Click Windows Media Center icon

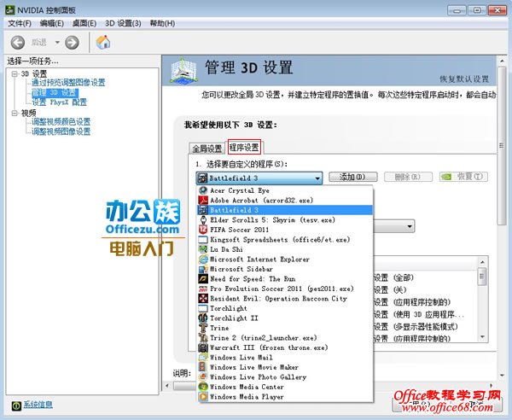point(203,387)
